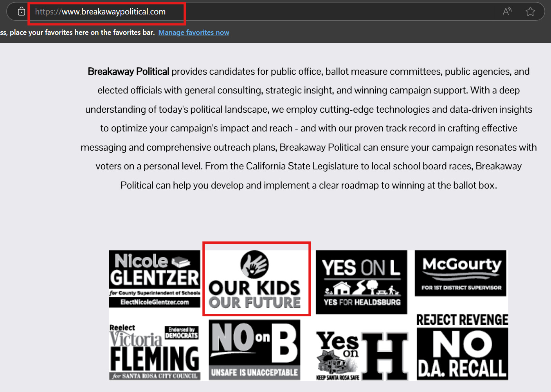Click the ElectNicoleGlentzer.com text in logo
The image size is (551, 392).
pyautogui.click(x=155, y=302)
